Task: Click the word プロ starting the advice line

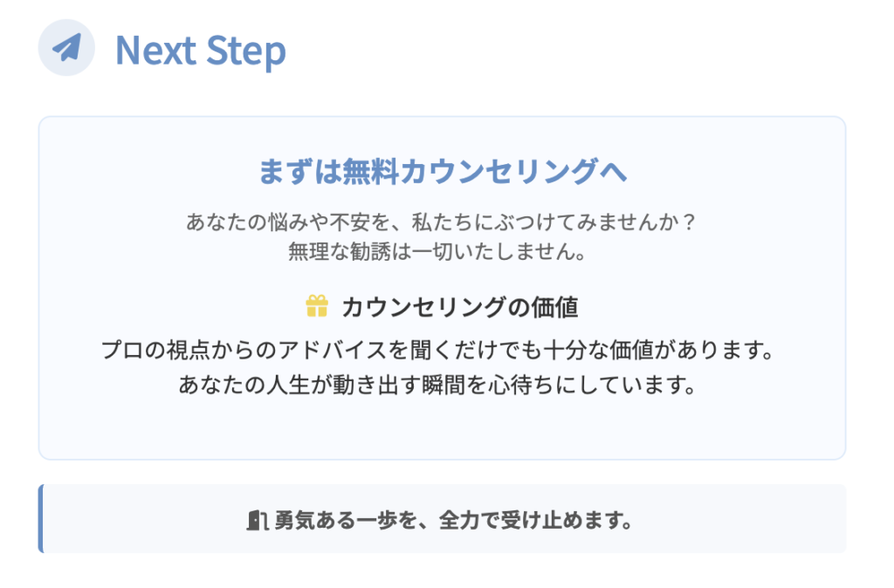Action: (122, 352)
